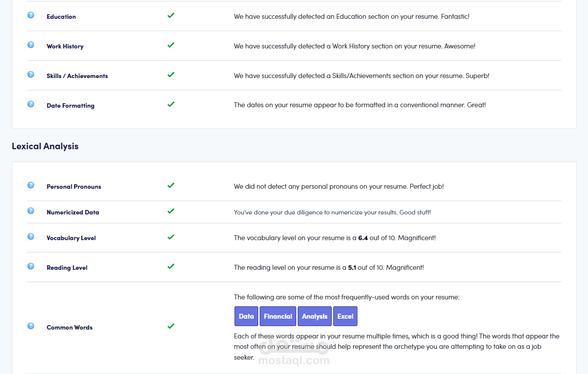Click the "Financial" keyword tag
The height and width of the screenshot is (374, 588).
[278, 317]
